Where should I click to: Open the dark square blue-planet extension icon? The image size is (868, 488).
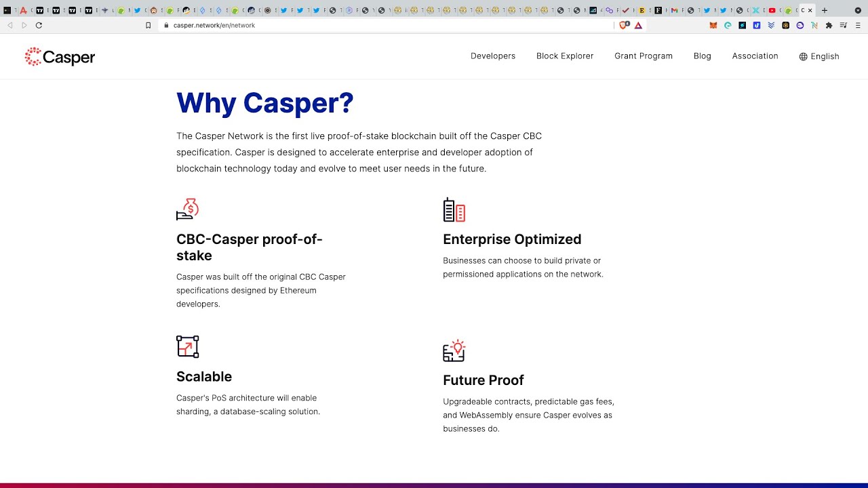click(742, 25)
